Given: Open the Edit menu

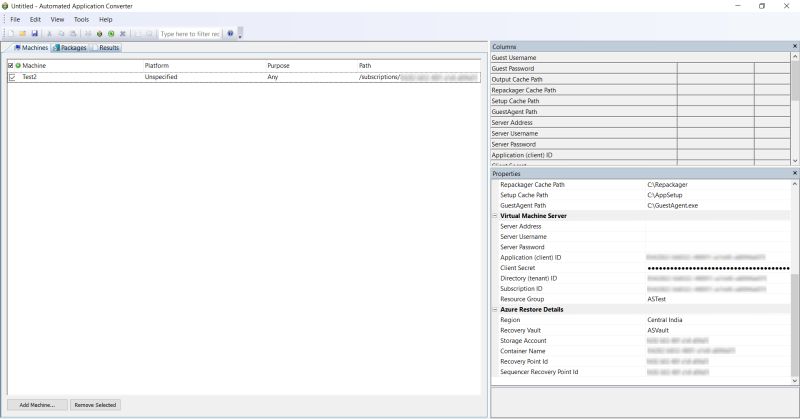Looking at the screenshot, I should point(35,19).
